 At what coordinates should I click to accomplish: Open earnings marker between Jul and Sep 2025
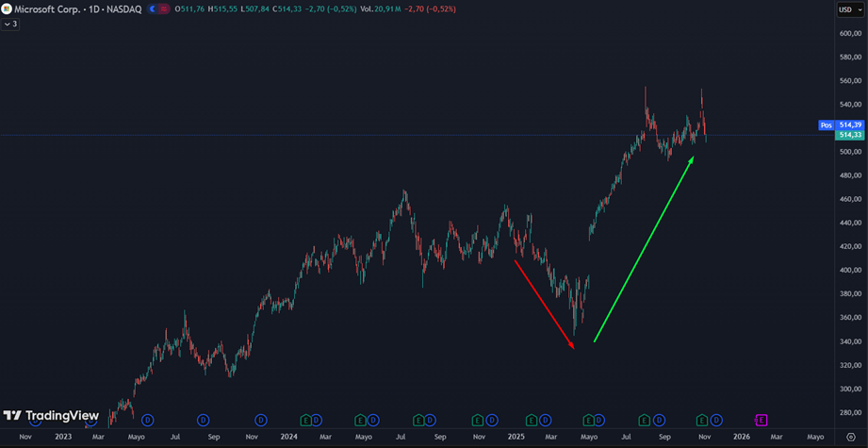(x=645, y=421)
